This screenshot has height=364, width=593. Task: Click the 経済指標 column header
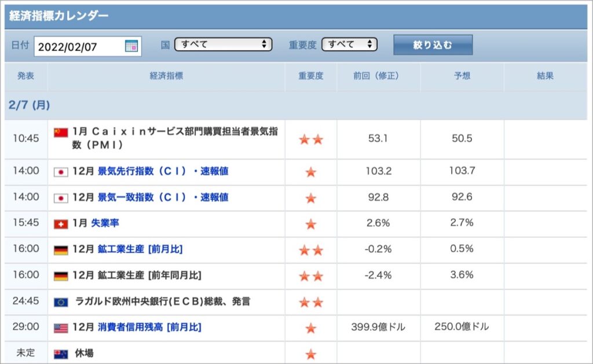[x=166, y=76]
